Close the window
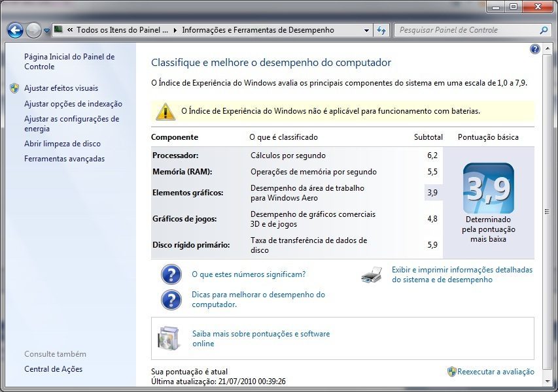The image size is (558, 392). 538,7
